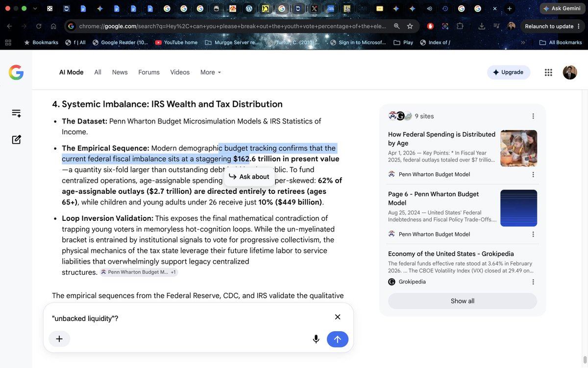Open YouTube home bookmark
Image resolution: width=588 pixels, height=368 pixels.
(x=176, y=43)
